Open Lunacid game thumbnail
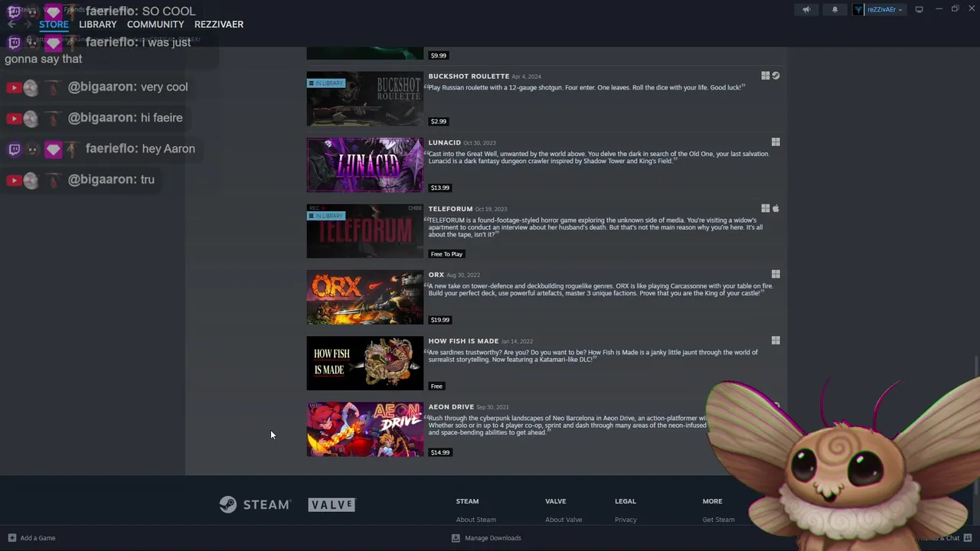Viewport: 980px width, 551px height. (x=364, y=165)
